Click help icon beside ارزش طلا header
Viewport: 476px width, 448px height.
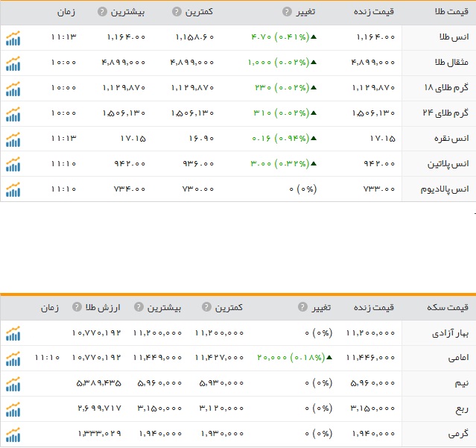pos(77,307)
